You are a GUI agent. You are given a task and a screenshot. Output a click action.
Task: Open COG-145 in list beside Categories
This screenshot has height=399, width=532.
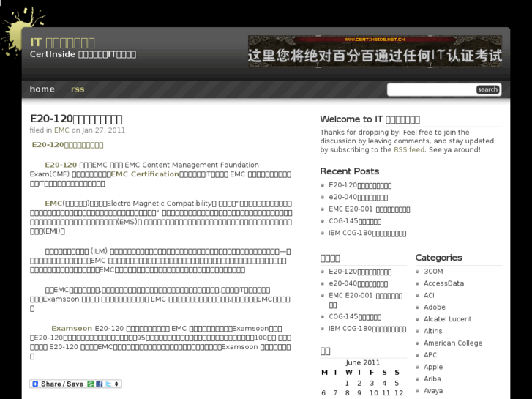click(x=355, y=316)
